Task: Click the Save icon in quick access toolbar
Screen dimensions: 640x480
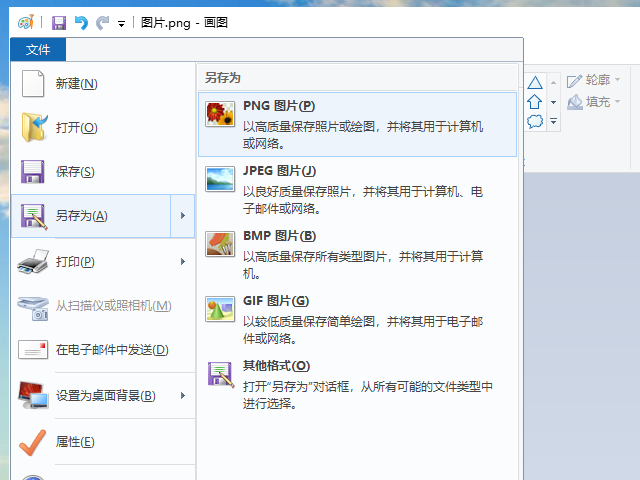Action: click(59, 22)
